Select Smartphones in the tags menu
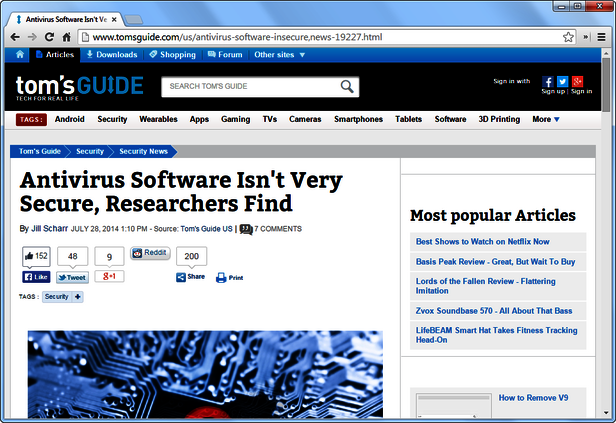616x423 pixels. coord(358,119)
